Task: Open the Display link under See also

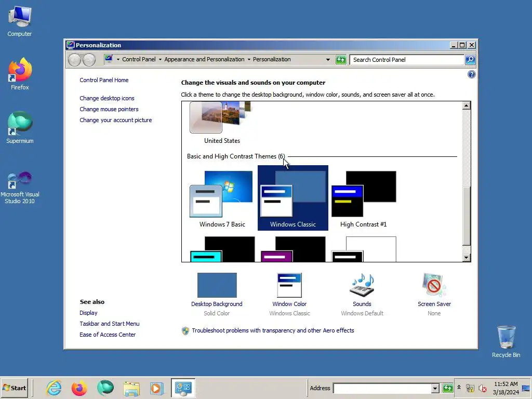Action: (x=88, y=313)
